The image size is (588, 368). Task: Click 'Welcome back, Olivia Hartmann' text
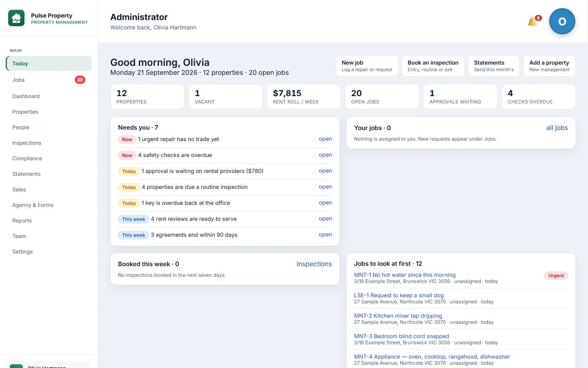coord(153,27)
